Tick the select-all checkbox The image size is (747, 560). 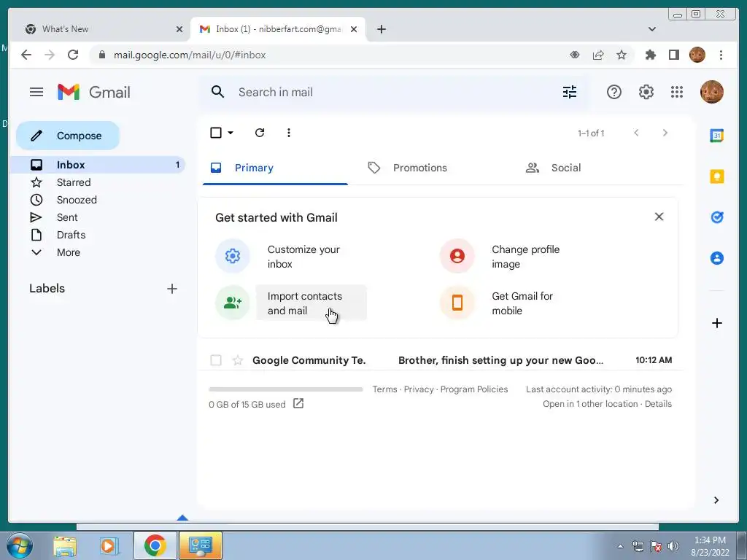pos(216,133)
